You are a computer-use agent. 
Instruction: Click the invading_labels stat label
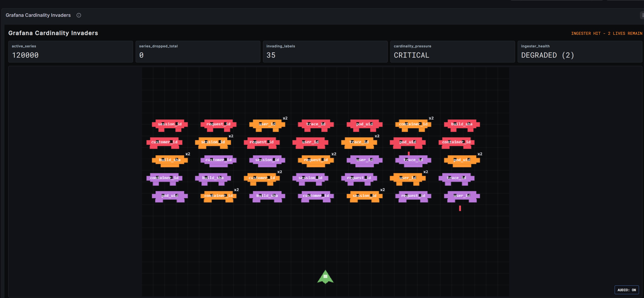281,46
